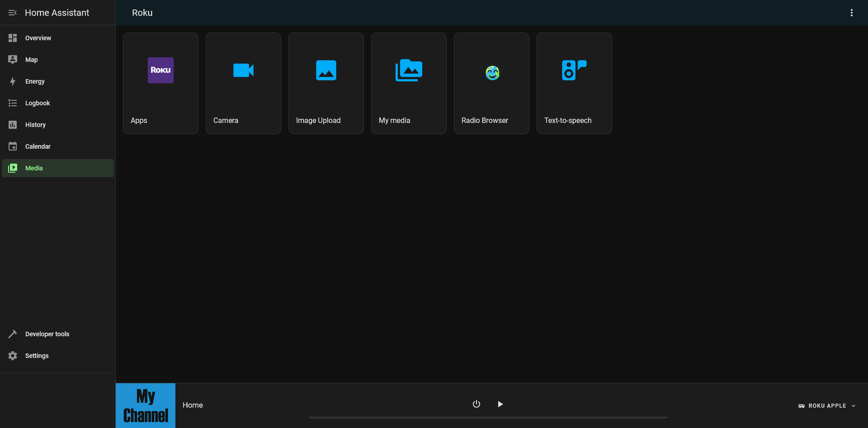Open the Camera card label
Screen dimensions: 868x428
tap(226, 120)
